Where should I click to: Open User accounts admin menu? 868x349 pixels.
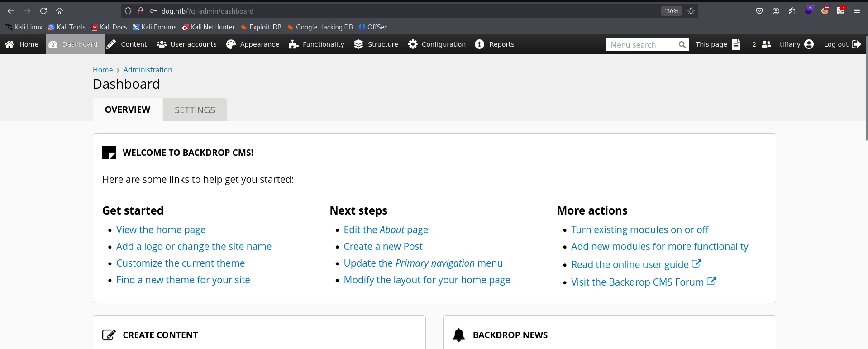pos(186,44)
